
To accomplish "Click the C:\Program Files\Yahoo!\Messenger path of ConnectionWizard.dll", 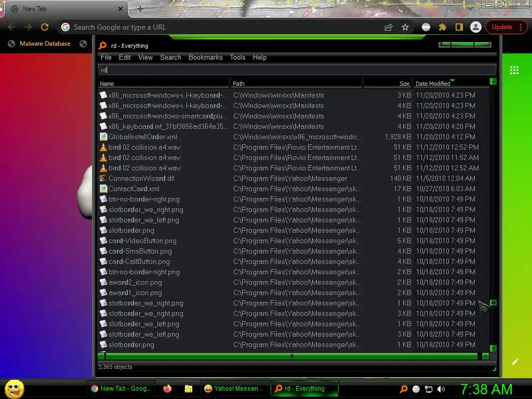I will (x=290, y=178).
